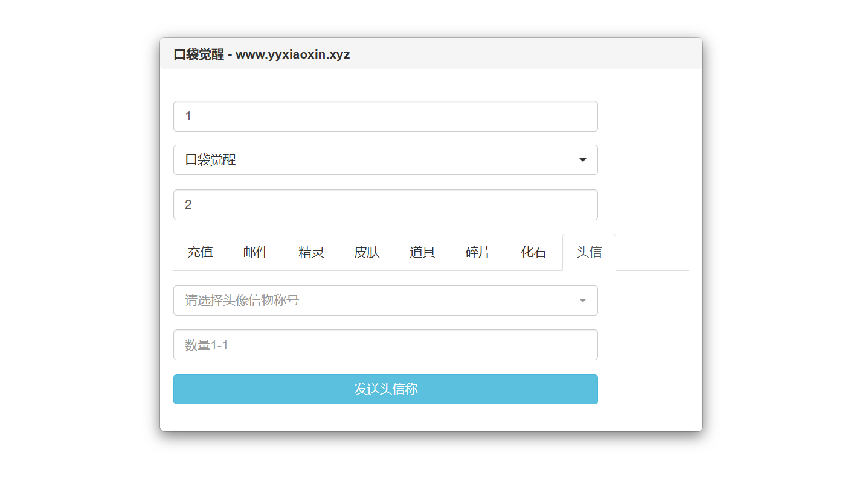Select the 头信 tab
The width and height of the screenshot is (868, 487).
[589, 252]
